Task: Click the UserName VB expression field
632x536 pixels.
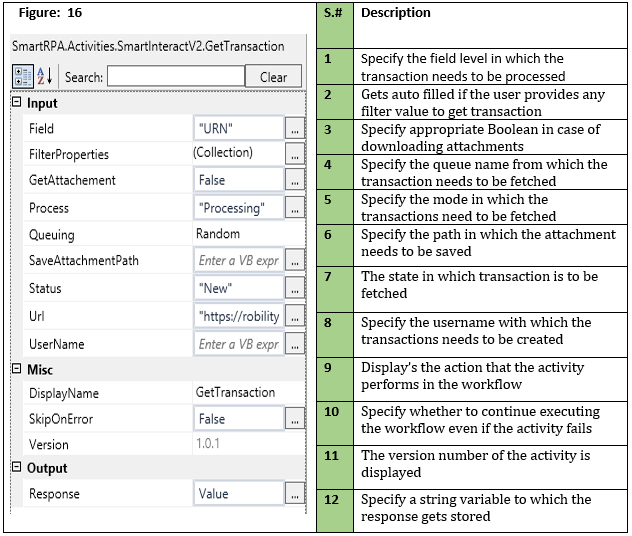Action: pos(239,344)
